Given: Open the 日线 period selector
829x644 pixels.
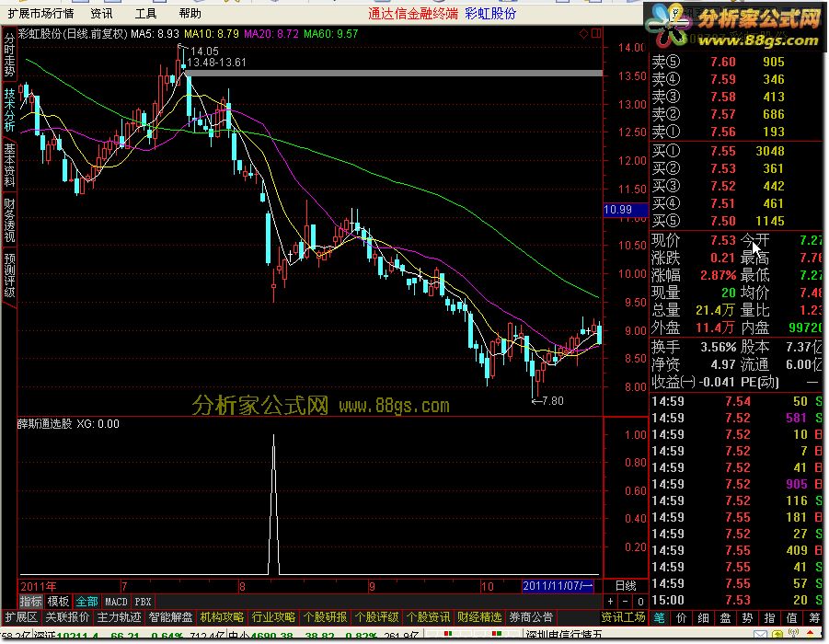Looking at the screenshot, I should pyautogui.click(x=626, y=586).
